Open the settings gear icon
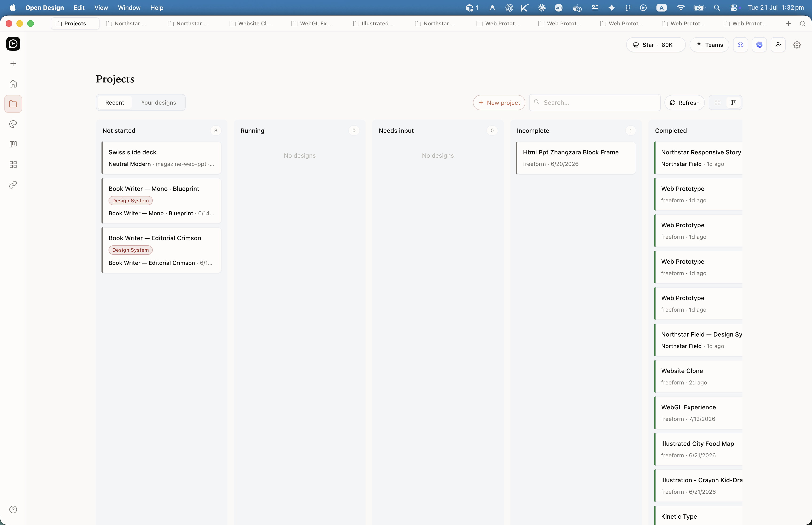The height and width of the screenshot is (525, 812). tap(797, 45)
